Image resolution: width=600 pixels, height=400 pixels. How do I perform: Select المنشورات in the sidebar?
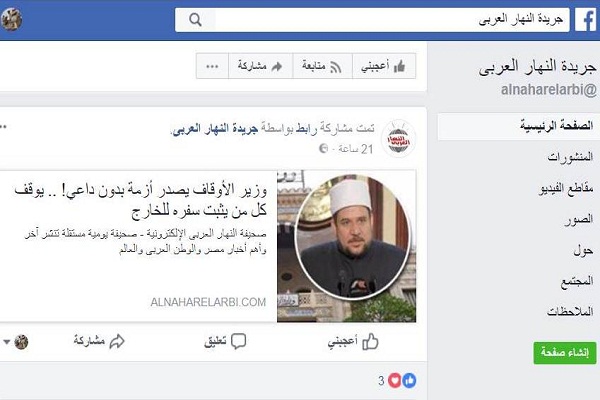(570, 157)
